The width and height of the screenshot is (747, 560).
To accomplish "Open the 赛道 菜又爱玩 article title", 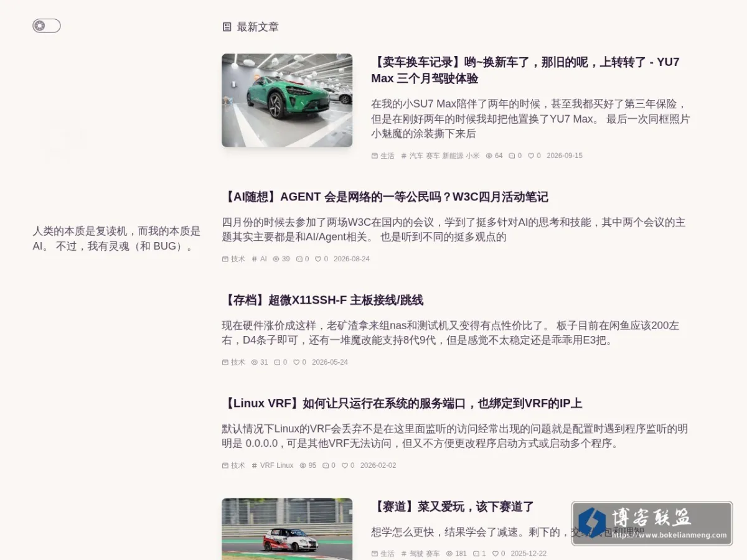I will 453,507.
